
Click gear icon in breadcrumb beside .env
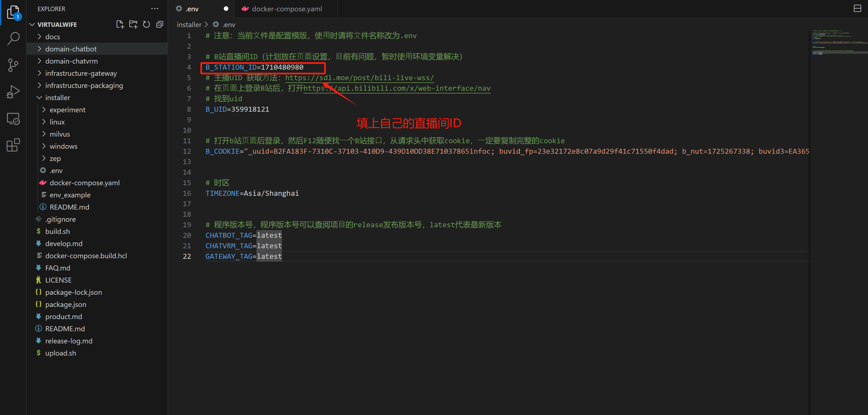pyautogui.click(x=216, y=24)
